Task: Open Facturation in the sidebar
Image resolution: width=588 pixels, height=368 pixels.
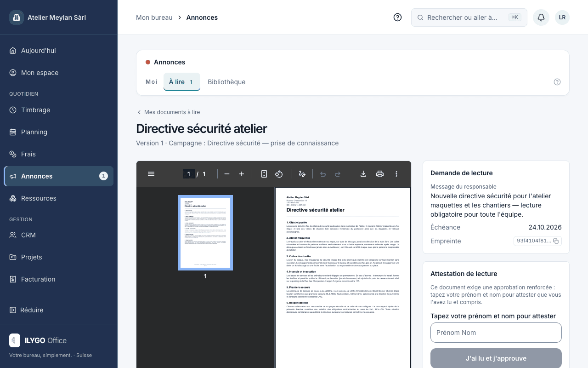Action: (x=59, y=279)
